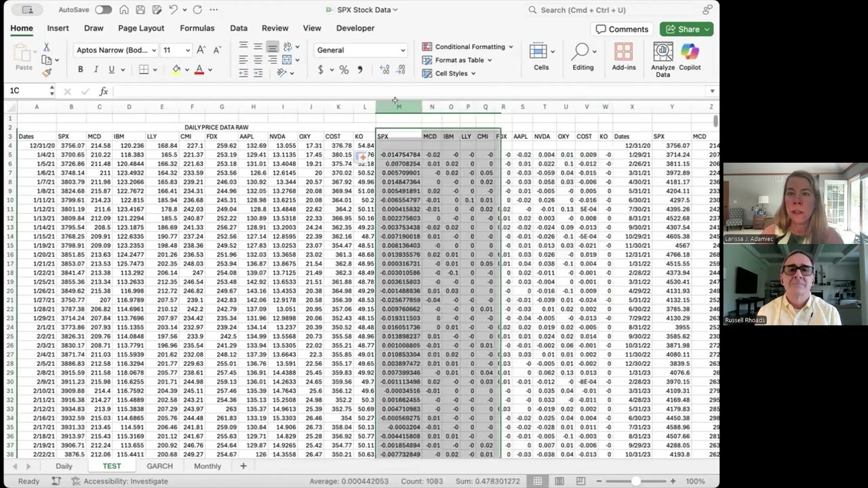Switch to the GARCH sheet tab
The width and height of the screenshot is (868, 488).
(x=160, y=466)
